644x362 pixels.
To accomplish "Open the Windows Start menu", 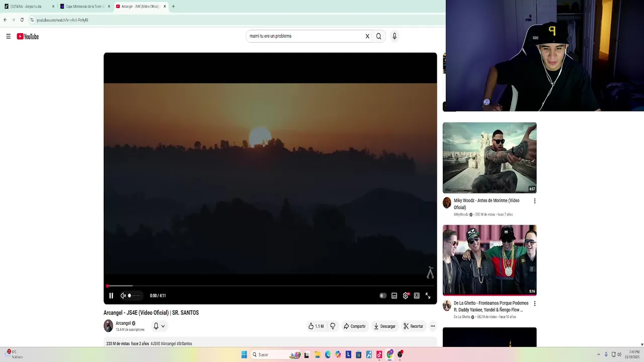I will coord(244,355).
